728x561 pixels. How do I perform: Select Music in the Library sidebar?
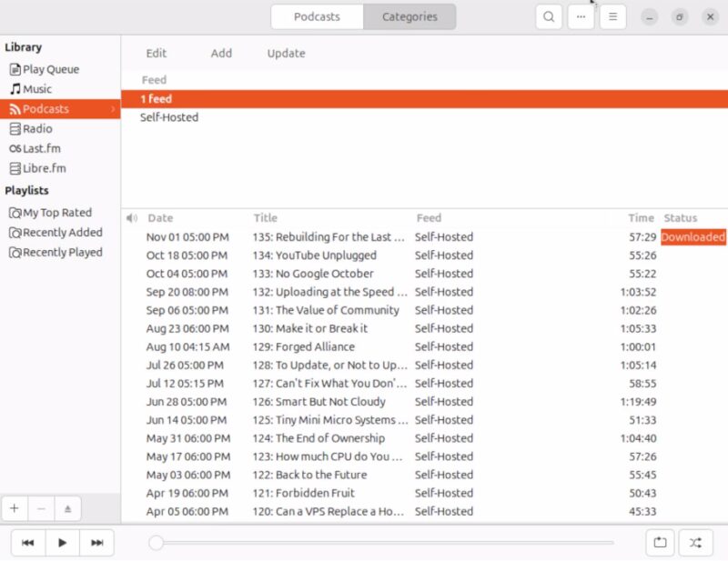40,88
